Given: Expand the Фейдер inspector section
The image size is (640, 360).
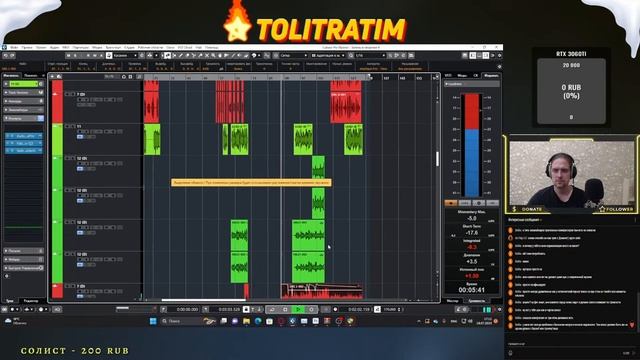Looking at the screenshot, I should 23,259.
